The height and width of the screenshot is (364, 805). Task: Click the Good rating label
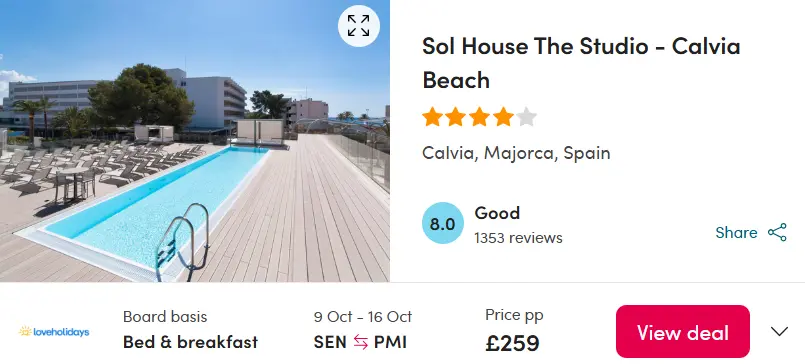click(497, 213)
